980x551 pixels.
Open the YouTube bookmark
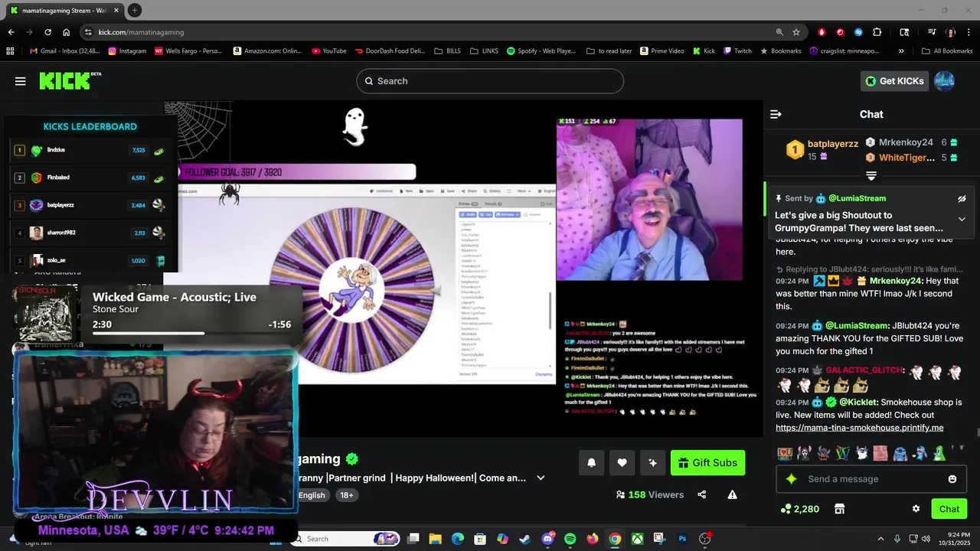pos(329,51)
